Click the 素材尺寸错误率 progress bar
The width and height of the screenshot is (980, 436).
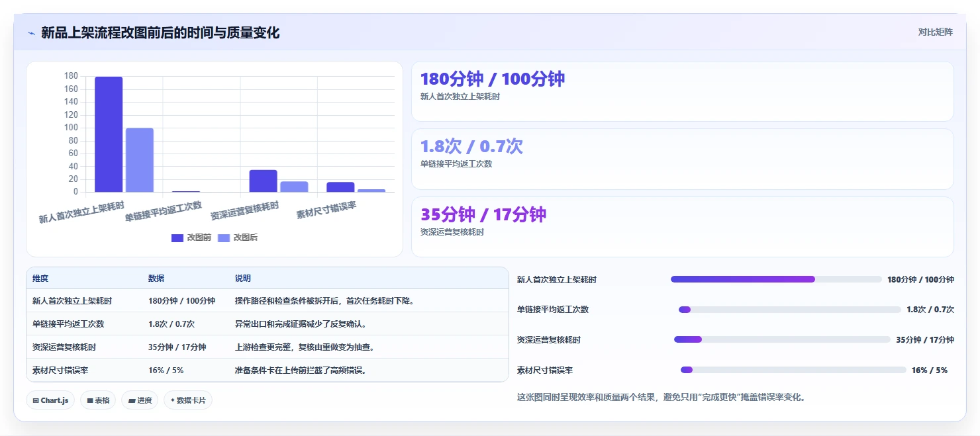pos(793,370)
